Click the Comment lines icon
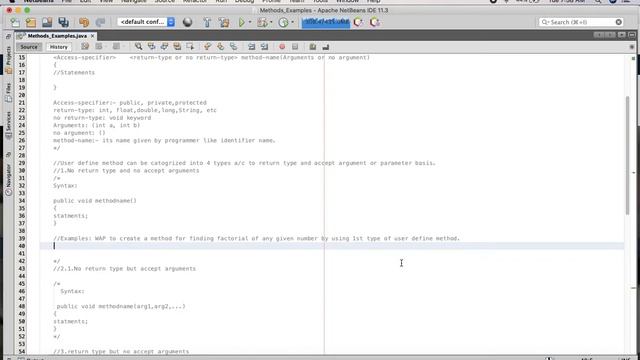 pos(313,47)
